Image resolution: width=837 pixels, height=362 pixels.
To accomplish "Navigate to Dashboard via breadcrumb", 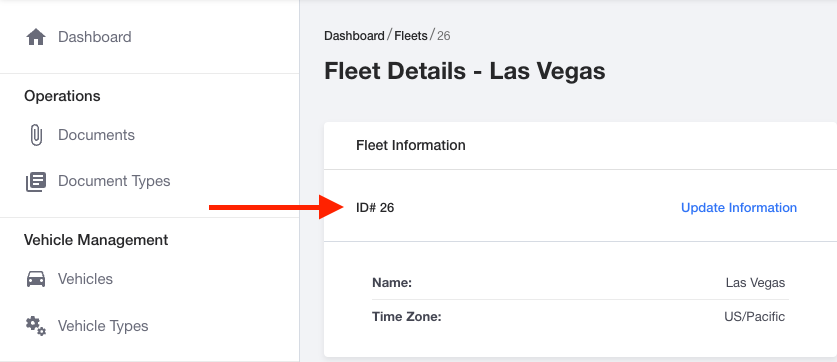I will [x=354, y=36].
